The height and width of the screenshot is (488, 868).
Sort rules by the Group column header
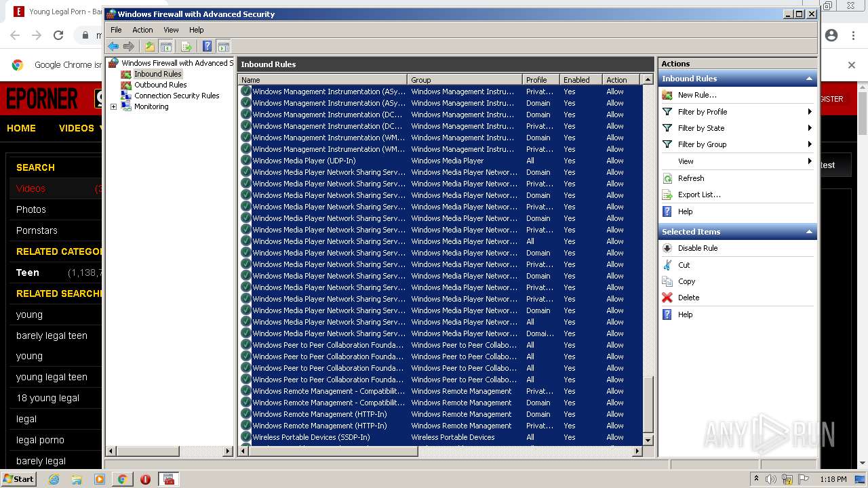(465, 80)
